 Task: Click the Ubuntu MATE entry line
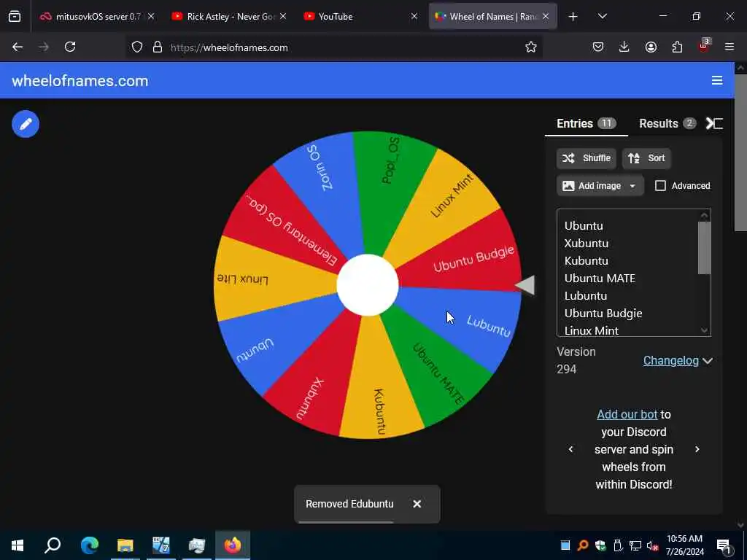(600, 278)
